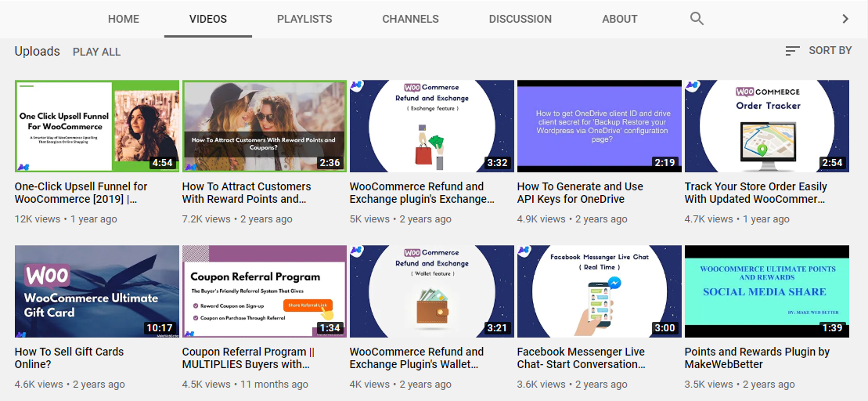The image size is (868, 401).
Task: Click title Facebook Messenger Live Chat- Start Conversation
Action: pos(582,358)
